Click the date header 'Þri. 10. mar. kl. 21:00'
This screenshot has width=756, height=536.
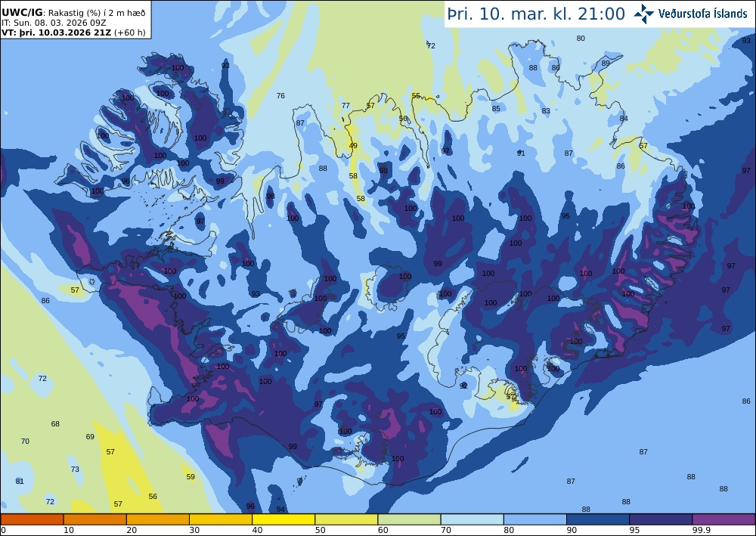(536, 14)
